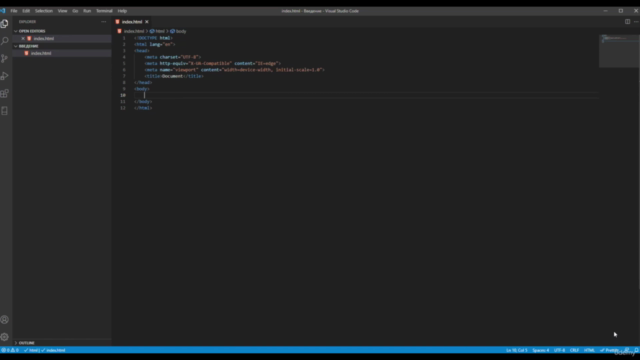Select the index.html editor tab
The height and width of the screenshot is (360, 640).
pyautogui.click(x=131, y=22)
